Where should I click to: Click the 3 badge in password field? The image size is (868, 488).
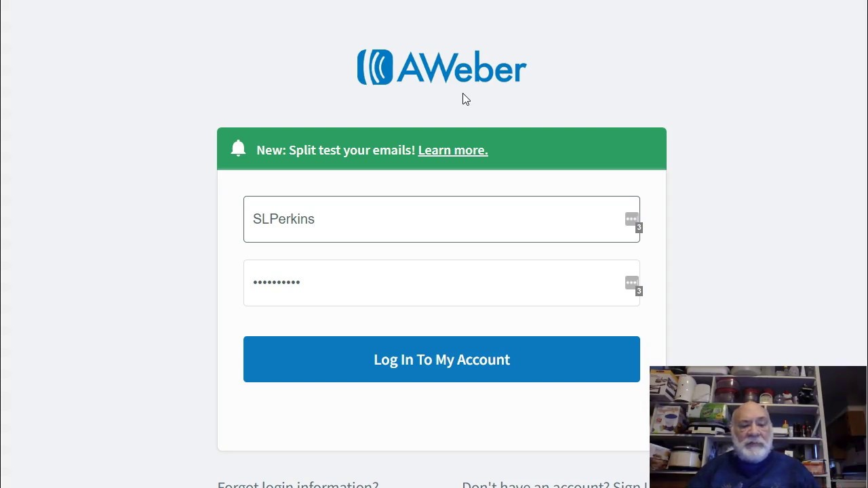[x=639, y=291]
